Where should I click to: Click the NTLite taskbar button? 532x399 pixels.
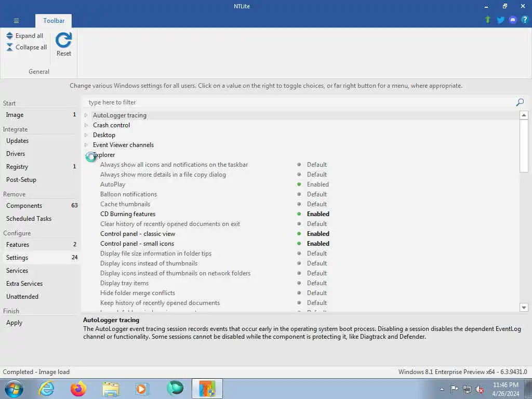coord(207,389)
